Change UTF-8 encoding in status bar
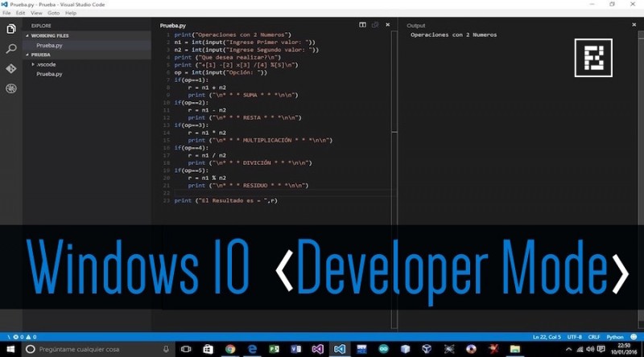 point(575,337)
